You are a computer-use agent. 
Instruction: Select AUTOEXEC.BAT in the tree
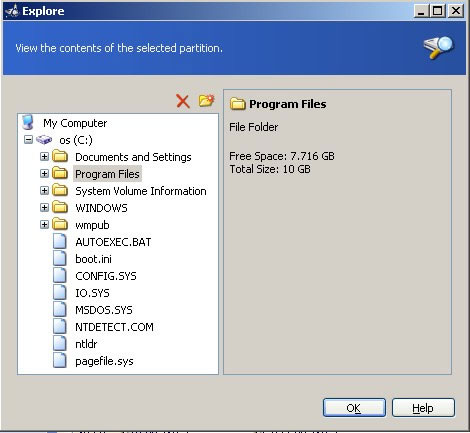113,242
